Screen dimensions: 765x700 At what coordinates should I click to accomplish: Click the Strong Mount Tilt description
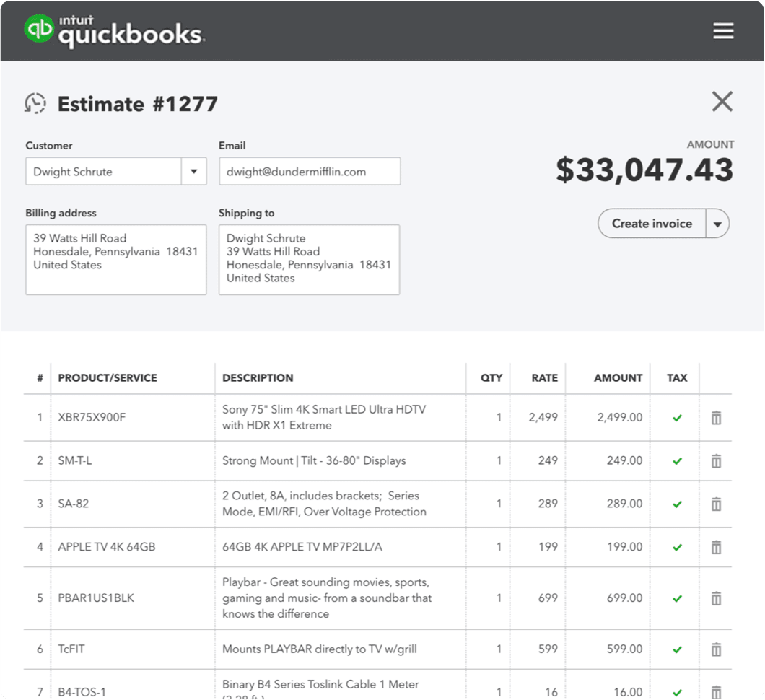(x=314, y=460)
